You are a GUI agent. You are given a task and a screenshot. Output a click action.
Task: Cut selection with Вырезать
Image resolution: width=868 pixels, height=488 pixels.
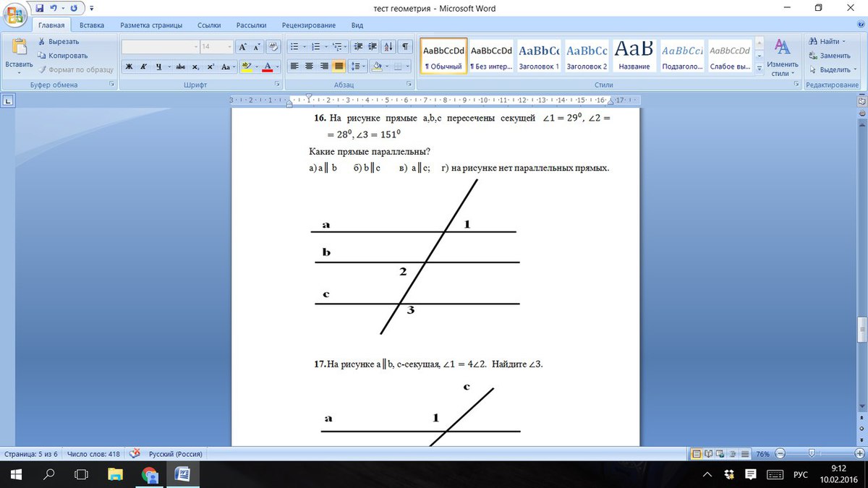click(58, 42)
